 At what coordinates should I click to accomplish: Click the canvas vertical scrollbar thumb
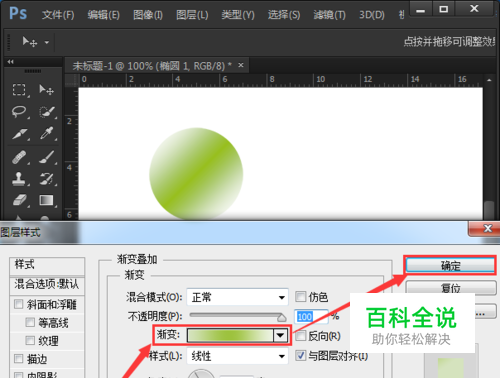489,210
